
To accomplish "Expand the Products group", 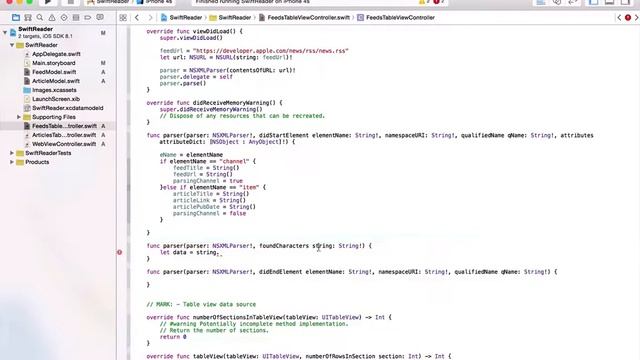I will click(12, 162).
